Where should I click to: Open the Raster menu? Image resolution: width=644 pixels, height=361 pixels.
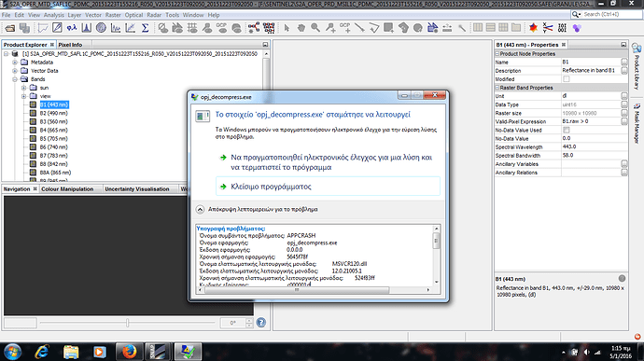coord(113,15)
